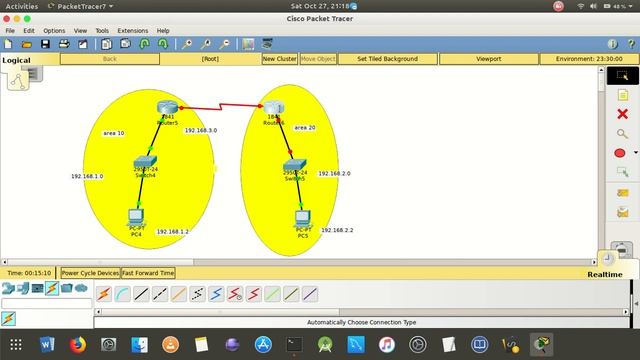This screenshot has width=640, height=360.
Task: Choose copper cross-over dashed cable
Action: [160, 294]
